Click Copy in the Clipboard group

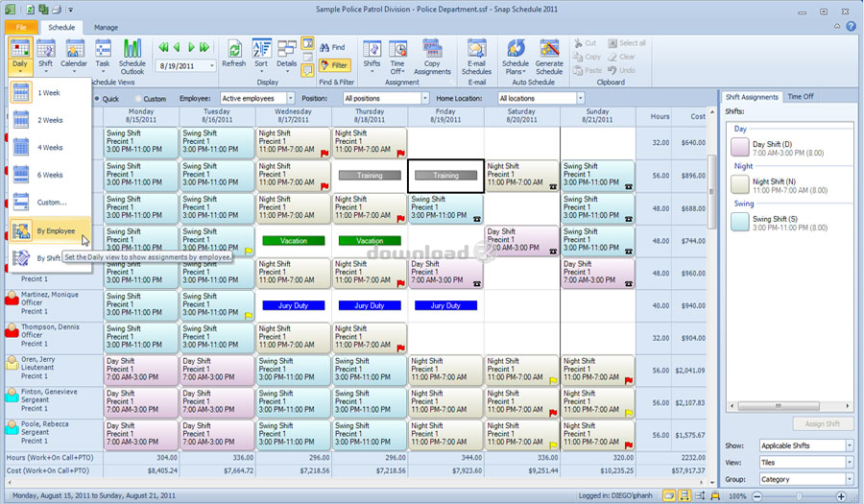(x=587, y=57)
